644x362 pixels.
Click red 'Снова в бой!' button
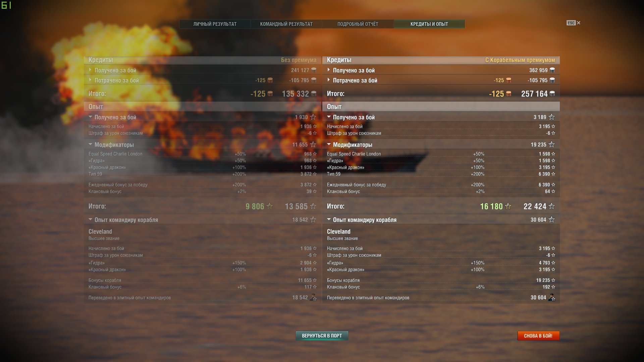point(538,336)
